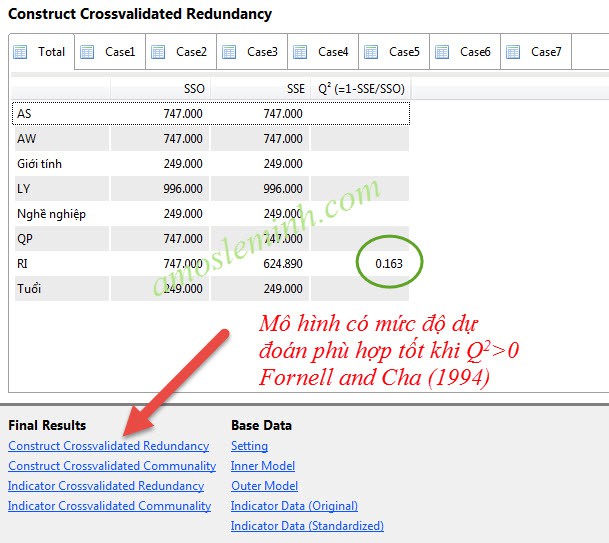
Task: Open the Setting base data link
Action: (x=249, y=446)
